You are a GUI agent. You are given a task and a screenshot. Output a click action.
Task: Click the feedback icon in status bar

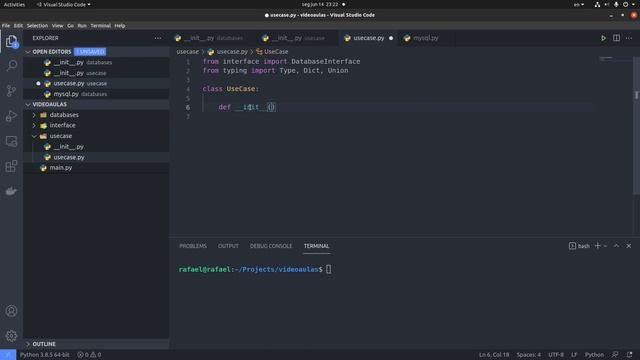pos(615,355)
